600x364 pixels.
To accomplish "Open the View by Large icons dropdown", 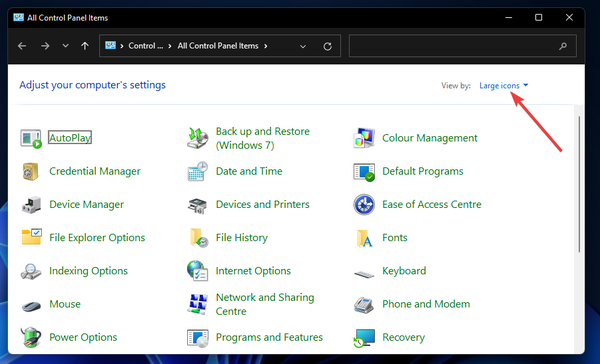I will [504, 85].
